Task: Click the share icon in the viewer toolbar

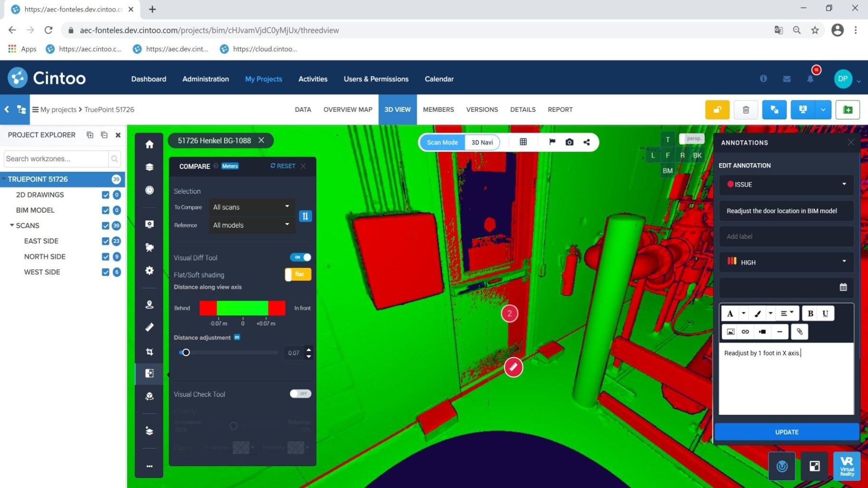Action: coord(586,142)
